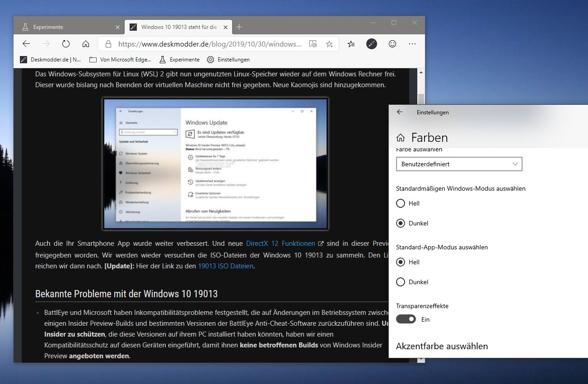
Task: Open Experimente bookmark in favorites bar
Action: tap(179, 59)
